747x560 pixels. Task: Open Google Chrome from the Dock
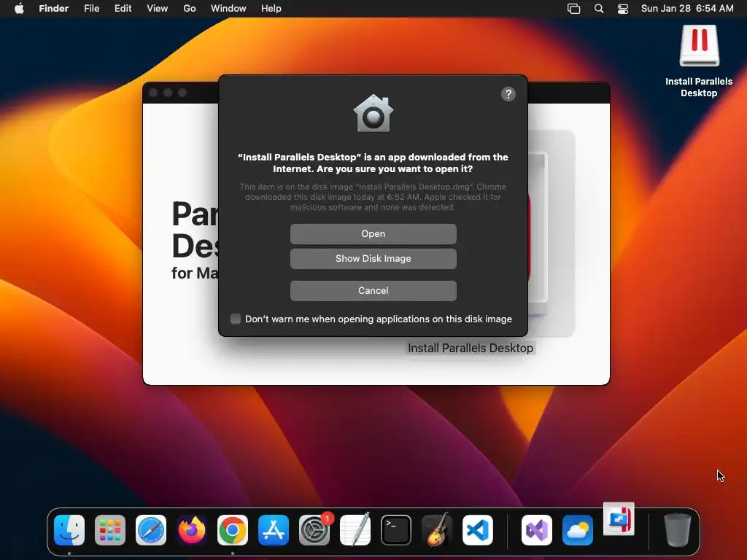pyautogui.click(x=233, y=530)
